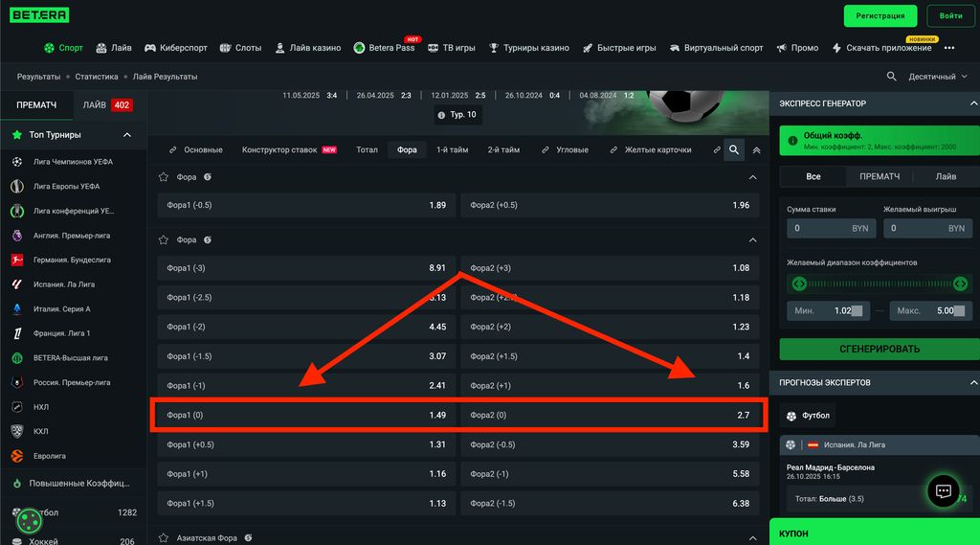Click the three-dots more menu icon

coord(949,48)
